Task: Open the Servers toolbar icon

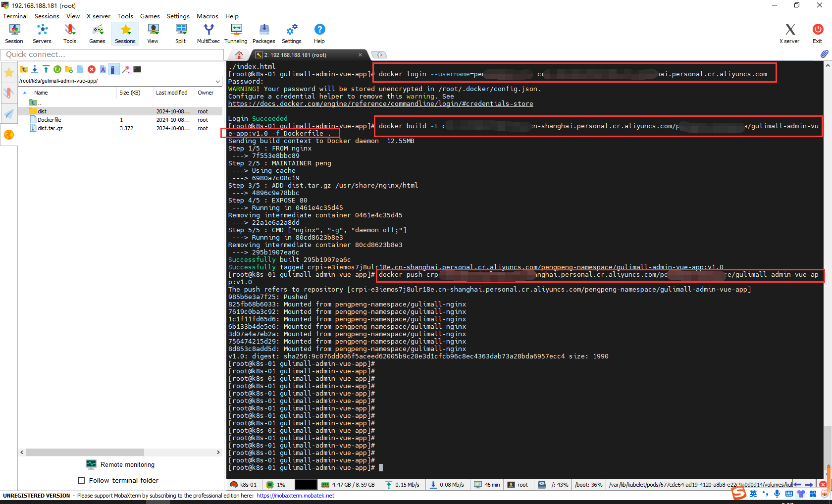Action: click(42, 34)
